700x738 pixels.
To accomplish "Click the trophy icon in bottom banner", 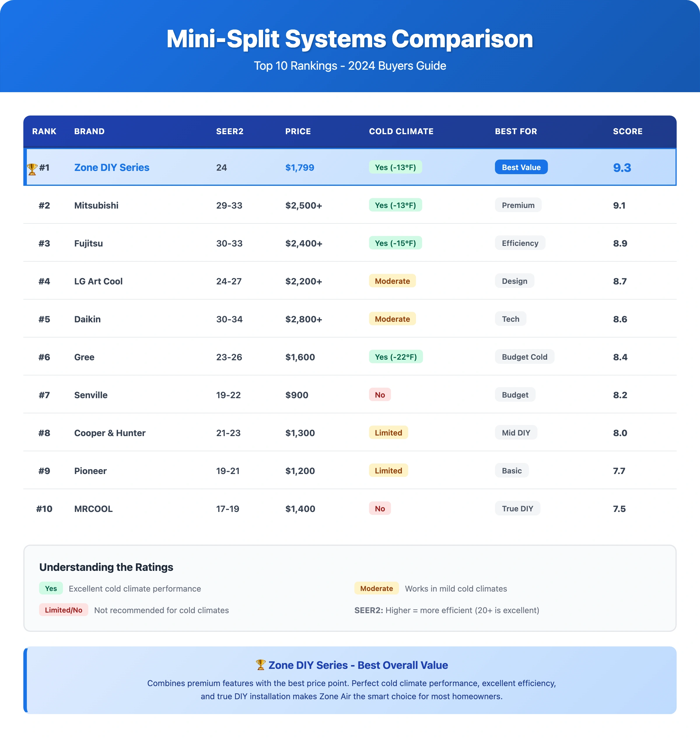I will pyautogui.click(x=260, y=664).
